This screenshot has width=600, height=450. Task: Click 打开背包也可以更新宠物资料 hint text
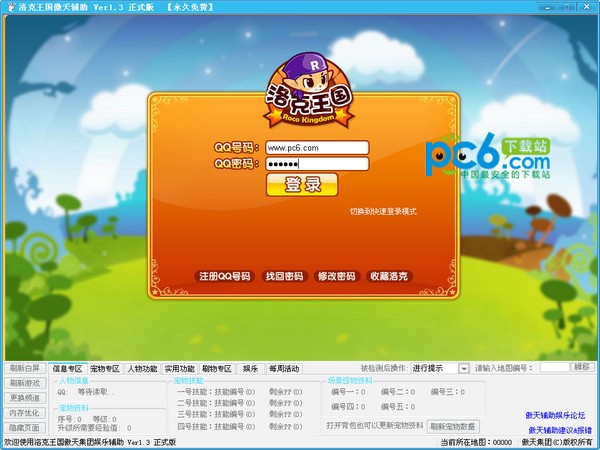[x=375, y=426]
